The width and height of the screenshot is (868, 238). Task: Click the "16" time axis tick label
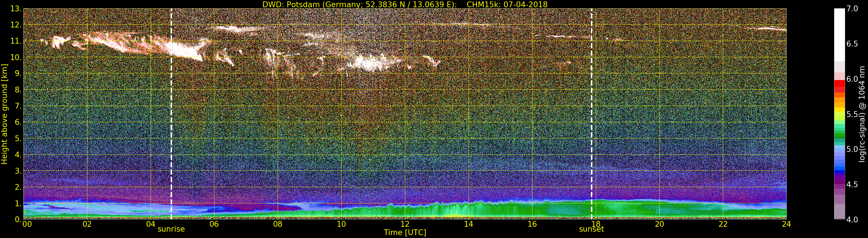point(532,224)
